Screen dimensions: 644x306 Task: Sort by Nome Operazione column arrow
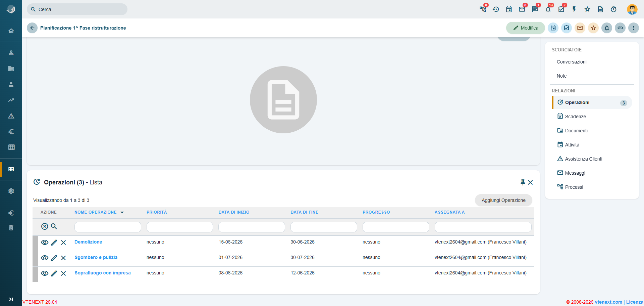pyautogui.click(x=122, y=212)
